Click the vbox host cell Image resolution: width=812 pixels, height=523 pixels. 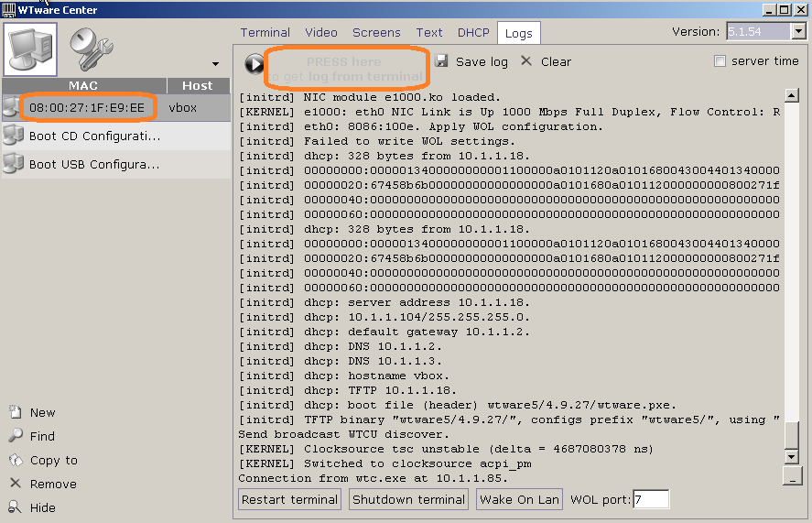183,108
